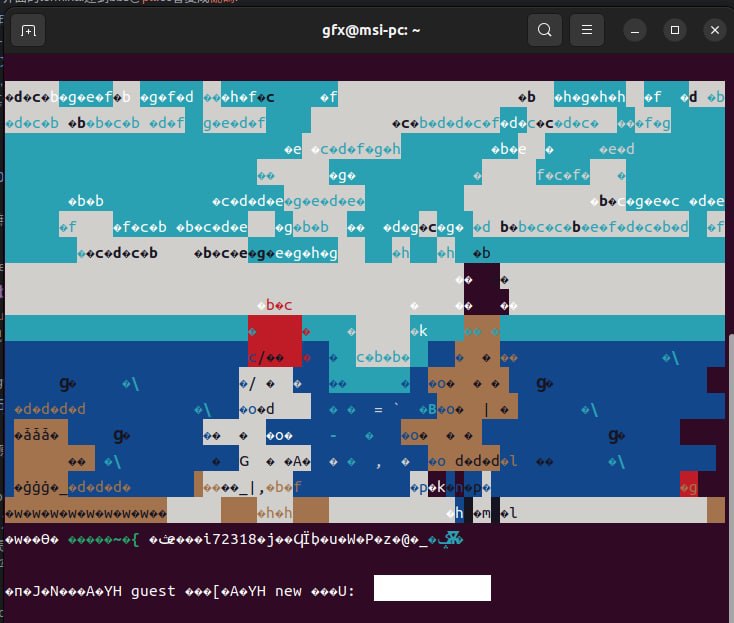
Task: Open a new terminal tab
Action: (x=28, y=30)
